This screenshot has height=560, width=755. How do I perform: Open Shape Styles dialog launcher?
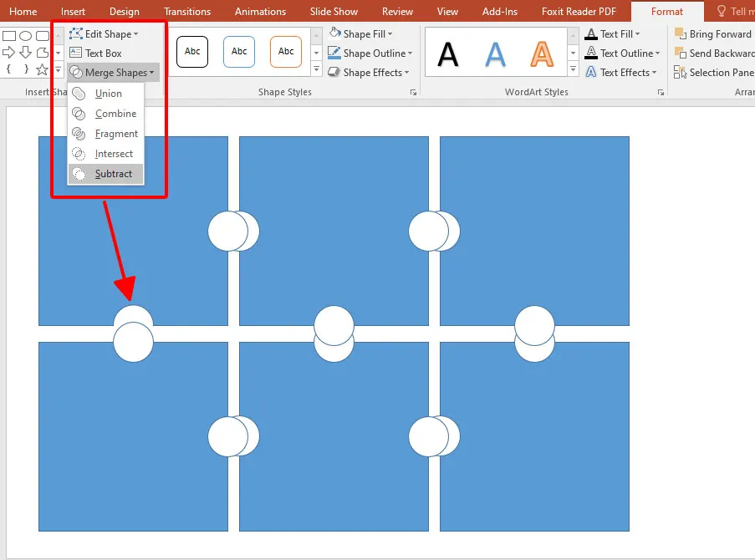[x=413, y=93]
